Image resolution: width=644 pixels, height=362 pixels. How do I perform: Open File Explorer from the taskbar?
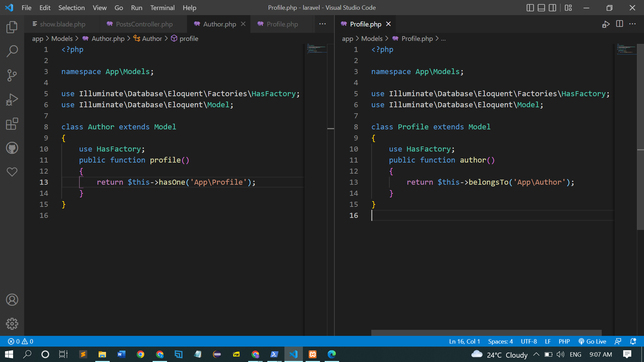pos(102,354)
